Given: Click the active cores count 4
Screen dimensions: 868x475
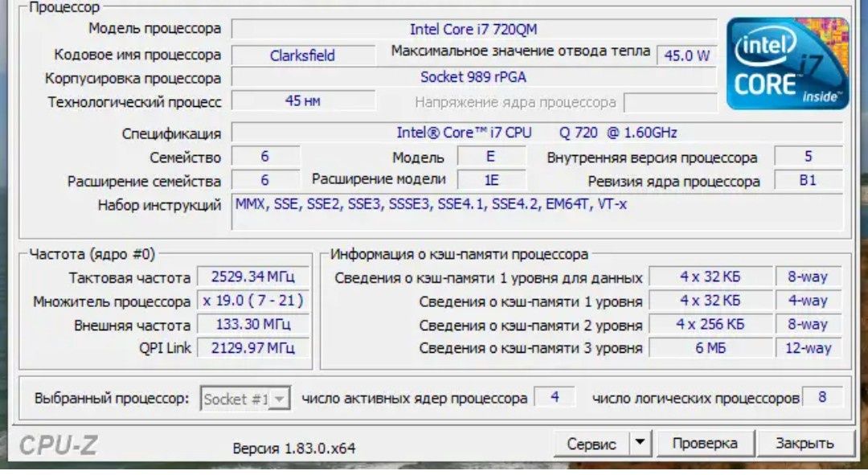Looking at the screenshot, I should [555, 397].
